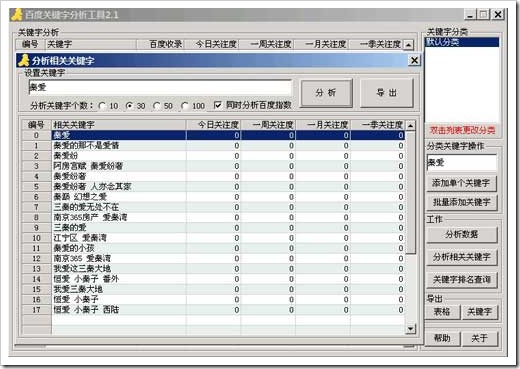The image size is (520, 369).
Task: Export via 关键字 button
Action: 480,312
